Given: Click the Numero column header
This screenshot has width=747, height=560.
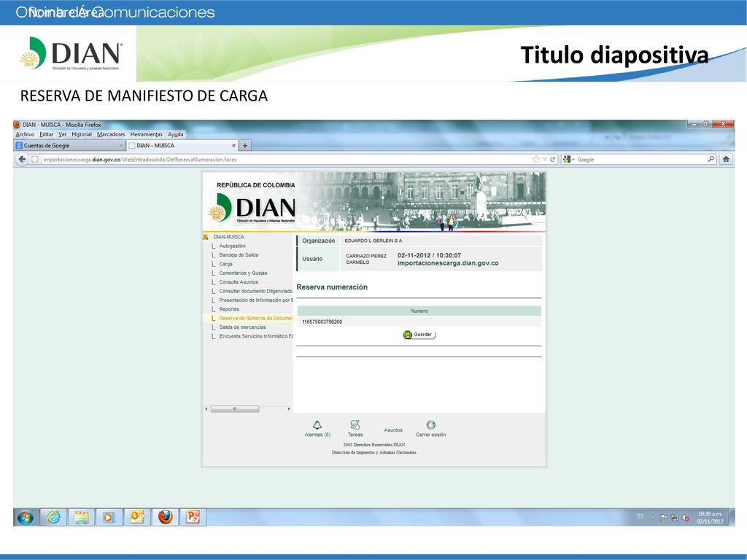Looking at the screenshot, I should point(419,311).
